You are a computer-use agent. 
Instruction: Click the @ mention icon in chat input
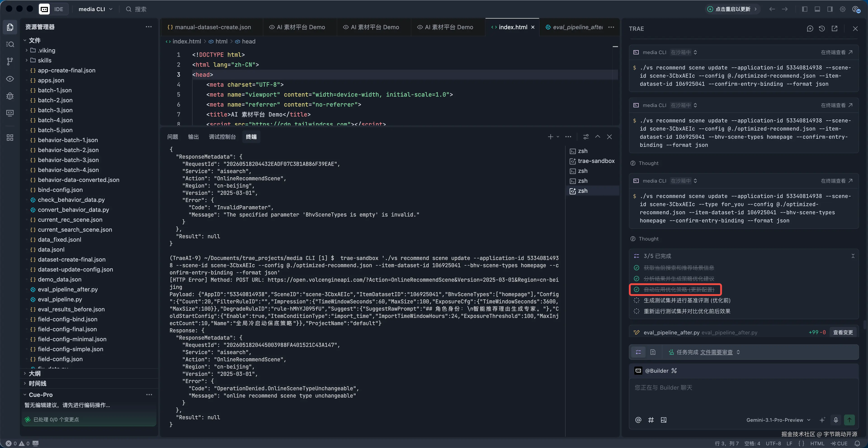[638, 420]
